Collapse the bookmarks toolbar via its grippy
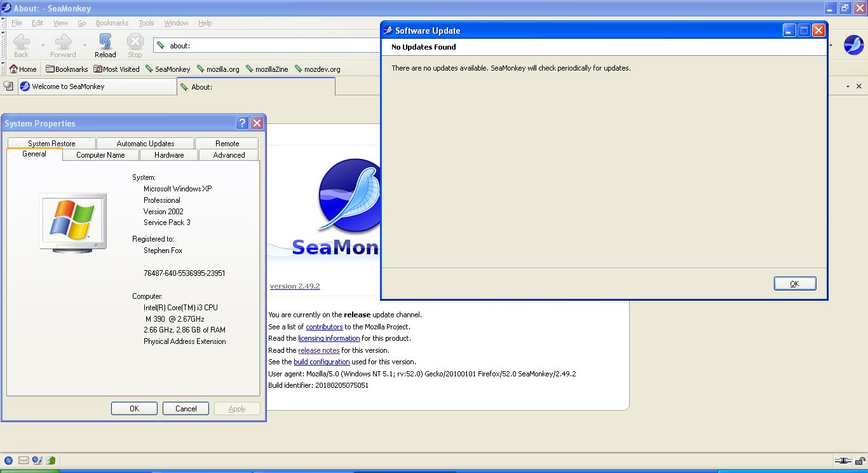Viewport: 868px width, 473px height. coord(3,69)
